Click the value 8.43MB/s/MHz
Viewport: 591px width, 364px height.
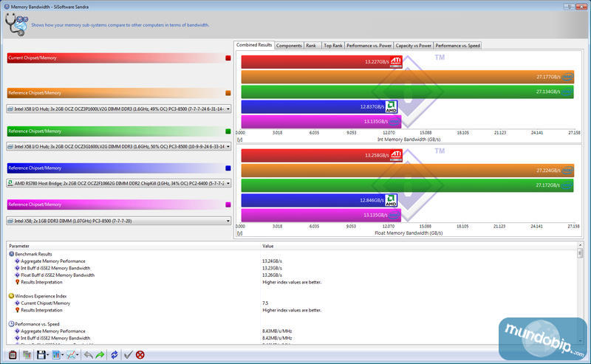coord(277,331)
